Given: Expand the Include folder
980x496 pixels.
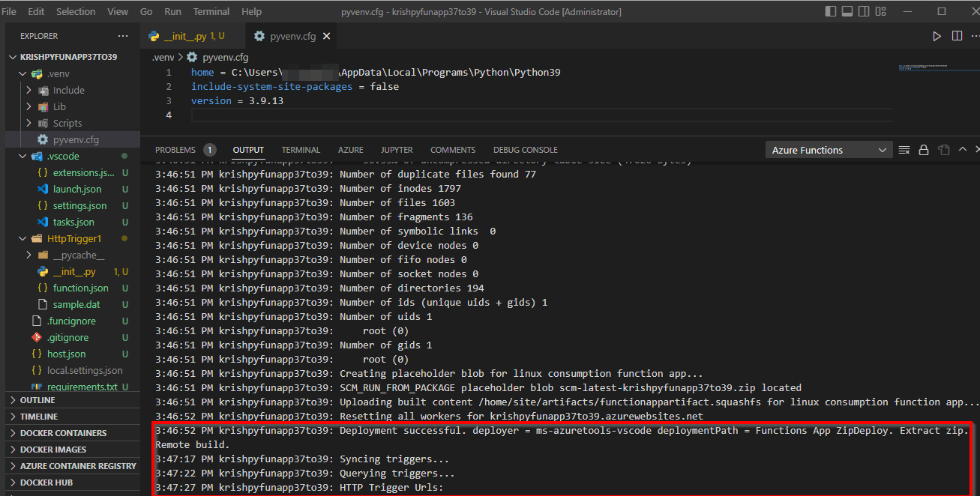Looking at the screenshot, I should 28,90.
